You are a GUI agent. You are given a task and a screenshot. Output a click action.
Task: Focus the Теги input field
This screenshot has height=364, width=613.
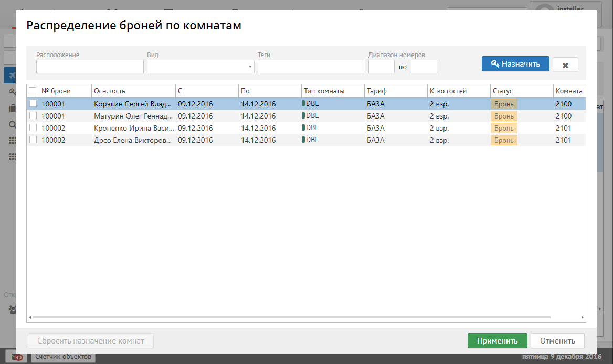point(311,67)
